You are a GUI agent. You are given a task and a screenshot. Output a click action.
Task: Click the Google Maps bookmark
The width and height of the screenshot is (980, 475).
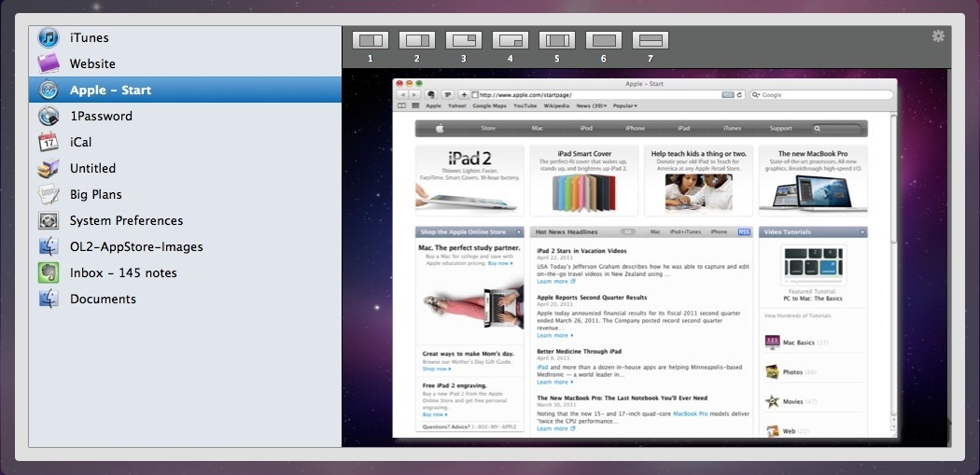coord(489,106)
